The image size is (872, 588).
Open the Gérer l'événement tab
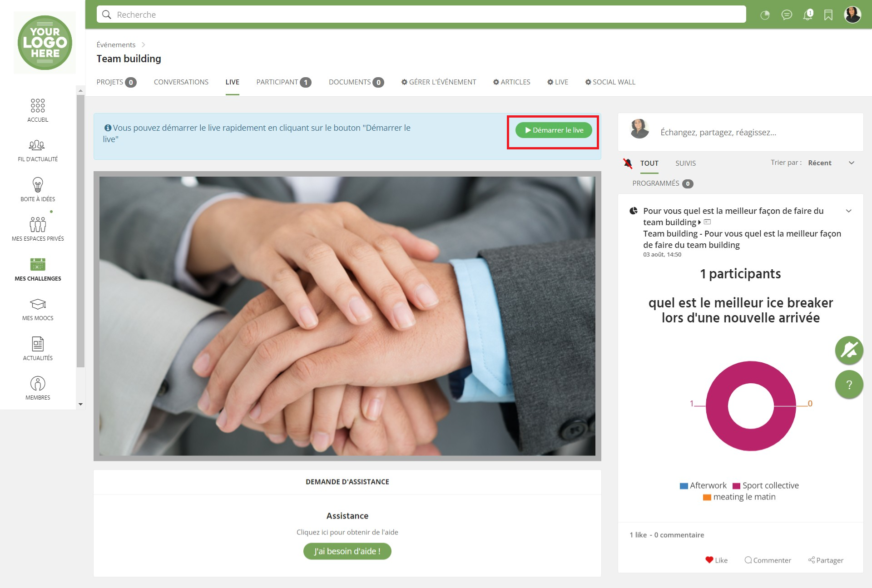439,82
